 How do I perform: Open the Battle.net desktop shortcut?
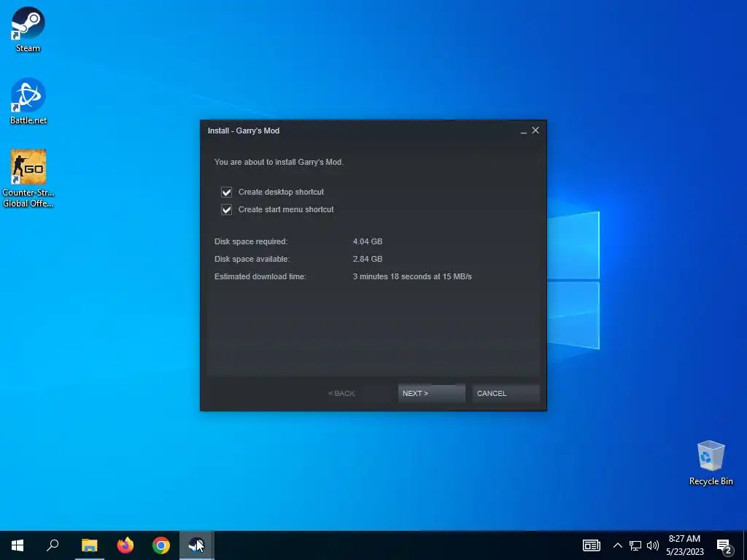28,101
